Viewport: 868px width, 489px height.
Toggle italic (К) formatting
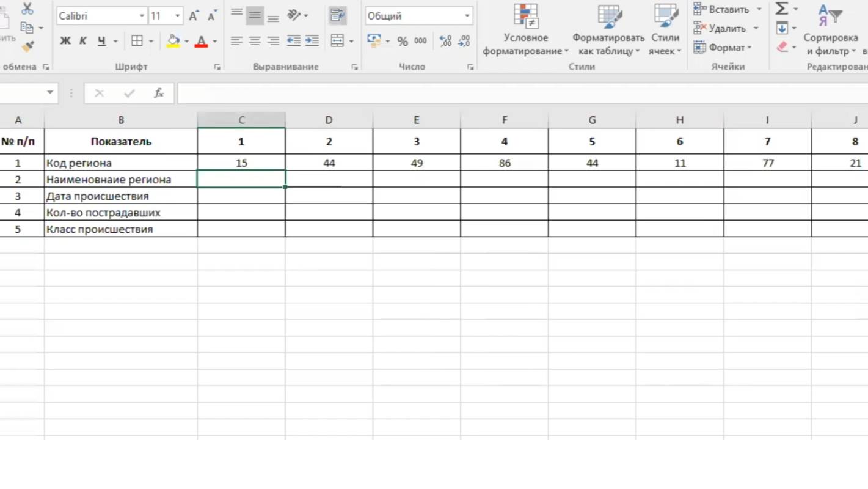[x=83, y=41]
